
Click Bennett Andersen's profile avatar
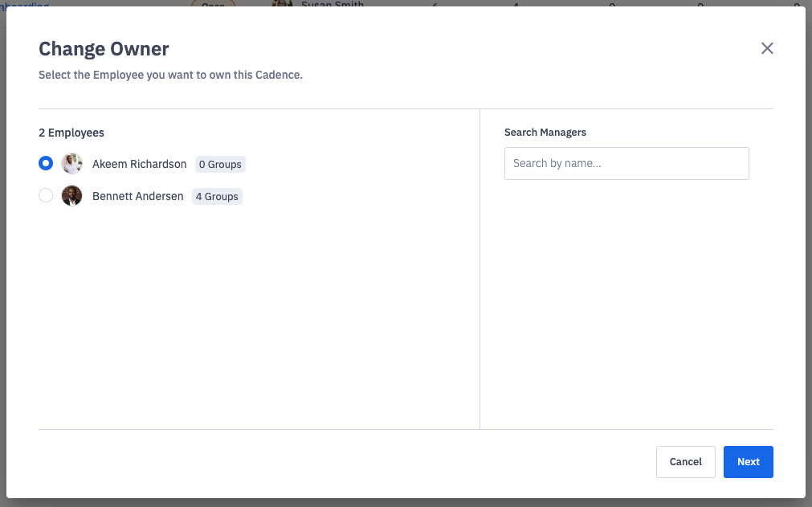coord(71,195)
